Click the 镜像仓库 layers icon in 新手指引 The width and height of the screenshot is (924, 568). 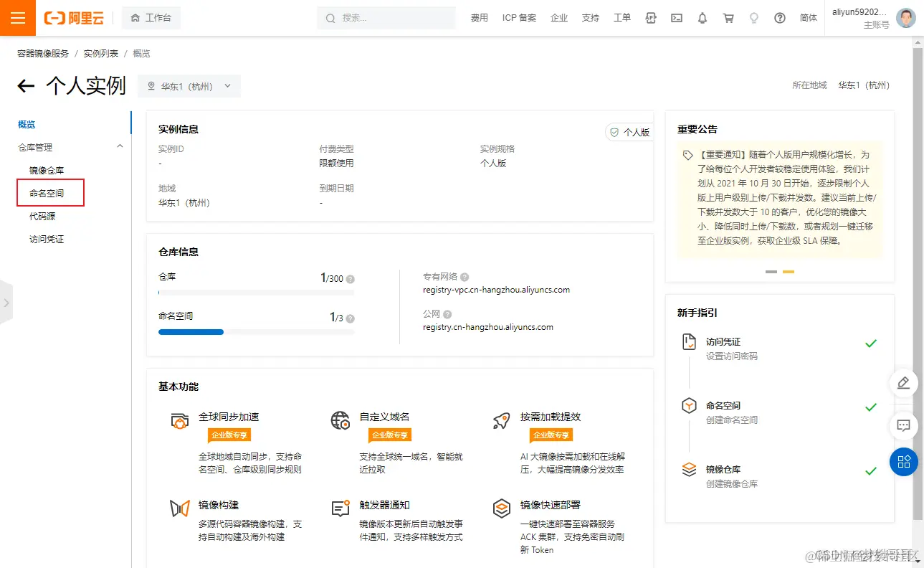pyautogui.click(x=689, y=470)
